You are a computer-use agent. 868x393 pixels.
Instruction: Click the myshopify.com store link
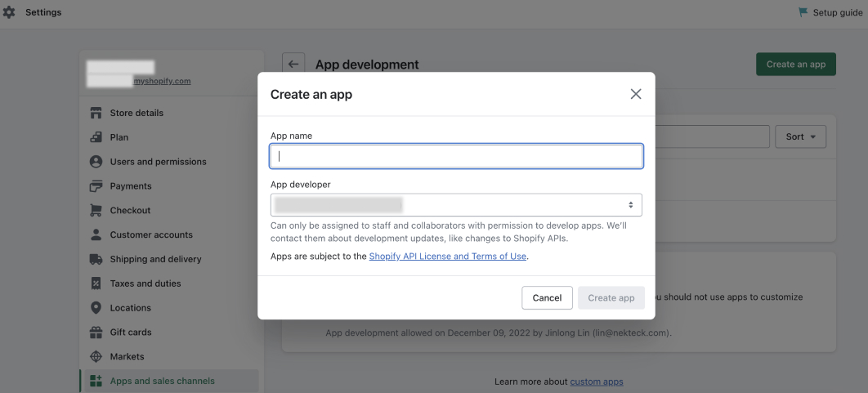162,81
